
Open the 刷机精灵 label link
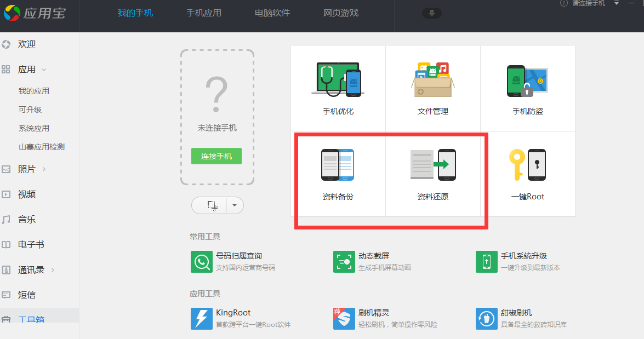[374, 313]
